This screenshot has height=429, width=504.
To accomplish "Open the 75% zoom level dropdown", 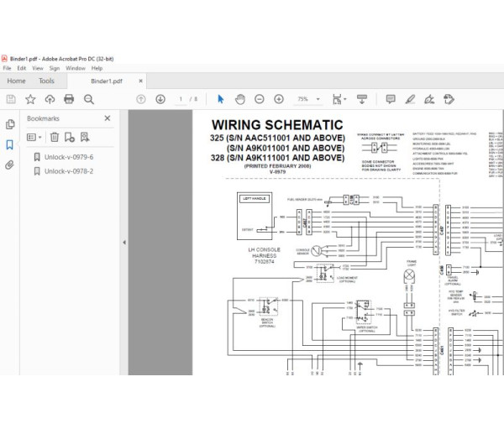I will coord(308,99).
